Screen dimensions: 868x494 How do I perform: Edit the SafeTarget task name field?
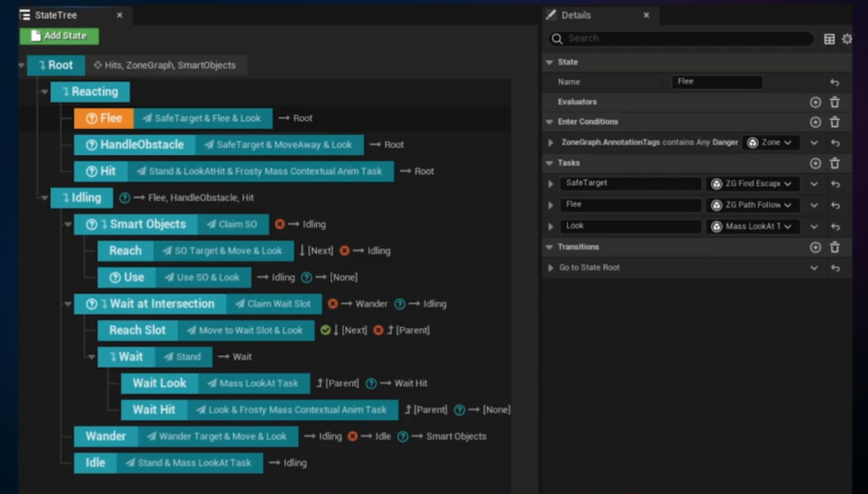tap(631, 183)
